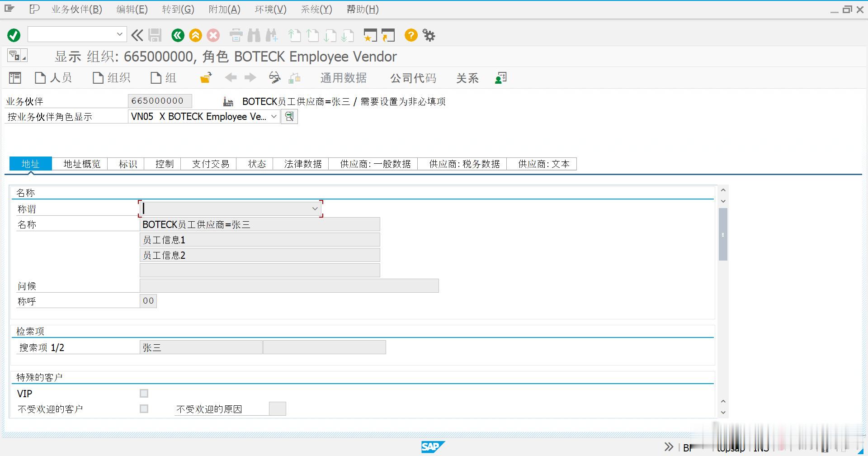
Task: Click the 人员 create person button
Action: pyautogui.click(x=53, y=78)
